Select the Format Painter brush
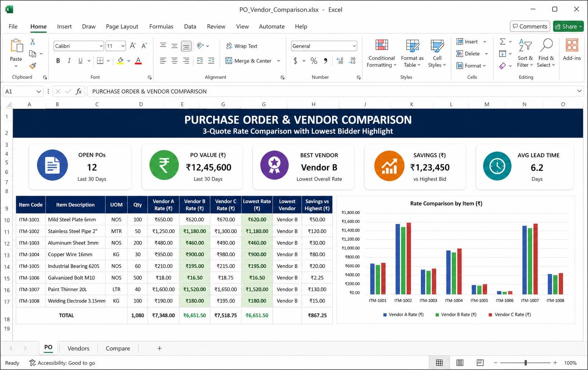Screen dimensions: 588x370 tap(33, 66)
